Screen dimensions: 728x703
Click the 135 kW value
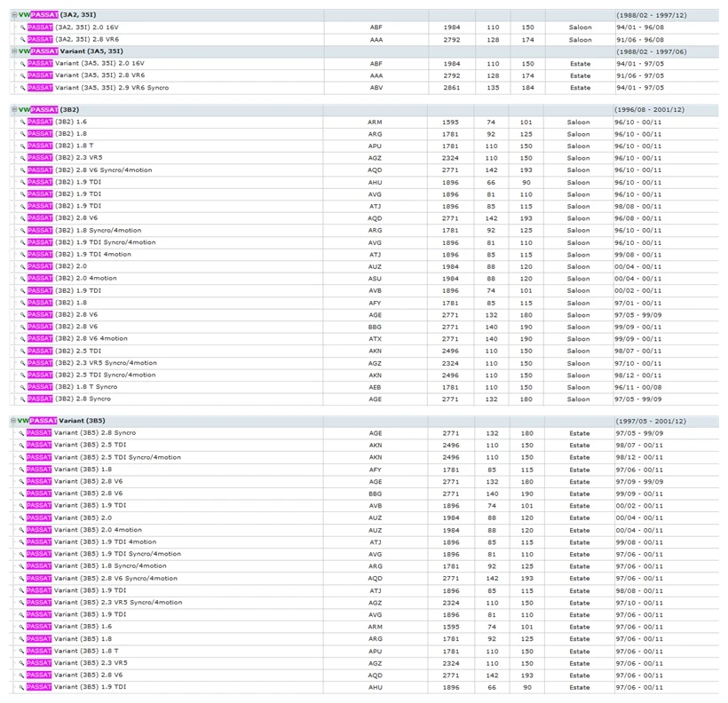pyautogui.click(x=493, y=88)
